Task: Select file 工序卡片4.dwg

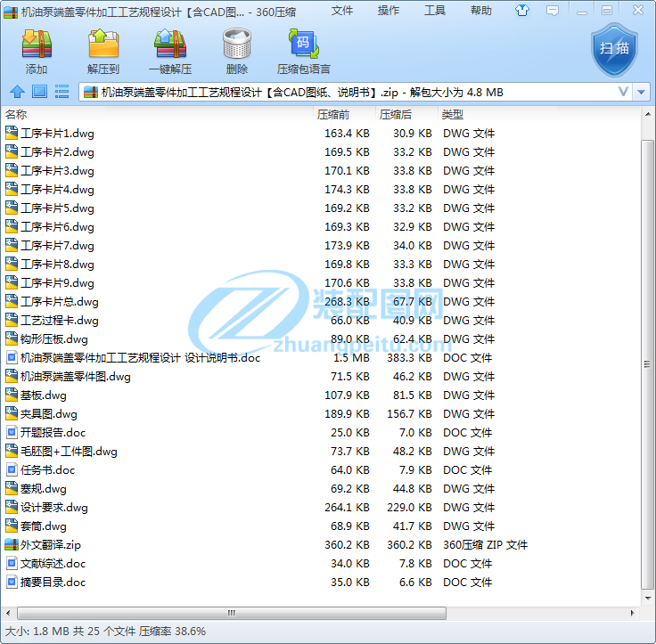Action: (x=57, y=190)
